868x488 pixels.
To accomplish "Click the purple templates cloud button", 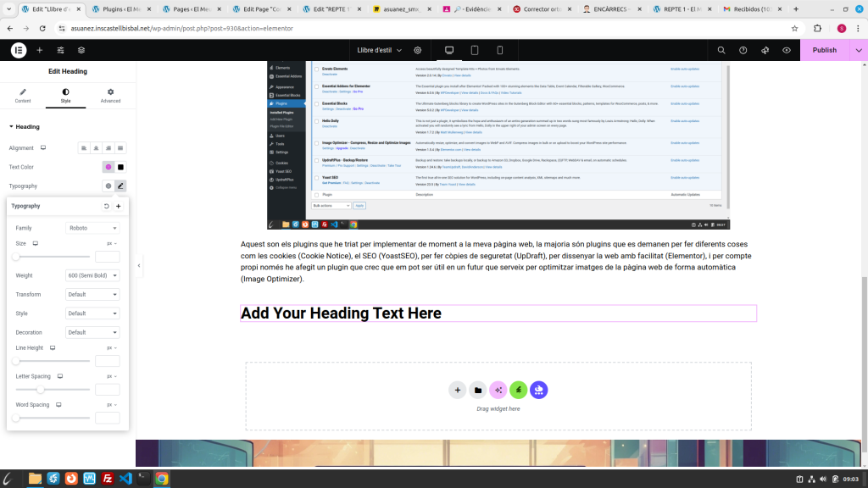I will [x=538, y=390].
